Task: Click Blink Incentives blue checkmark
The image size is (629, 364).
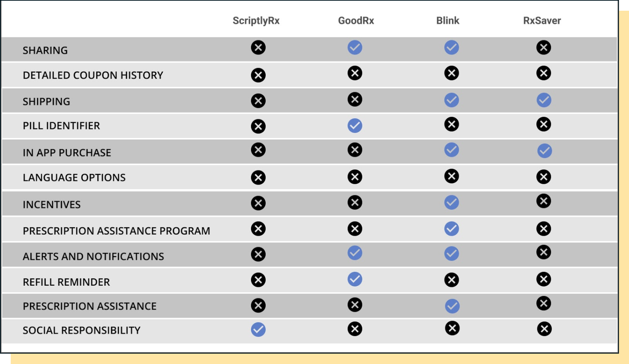Action: coord(451,202)
